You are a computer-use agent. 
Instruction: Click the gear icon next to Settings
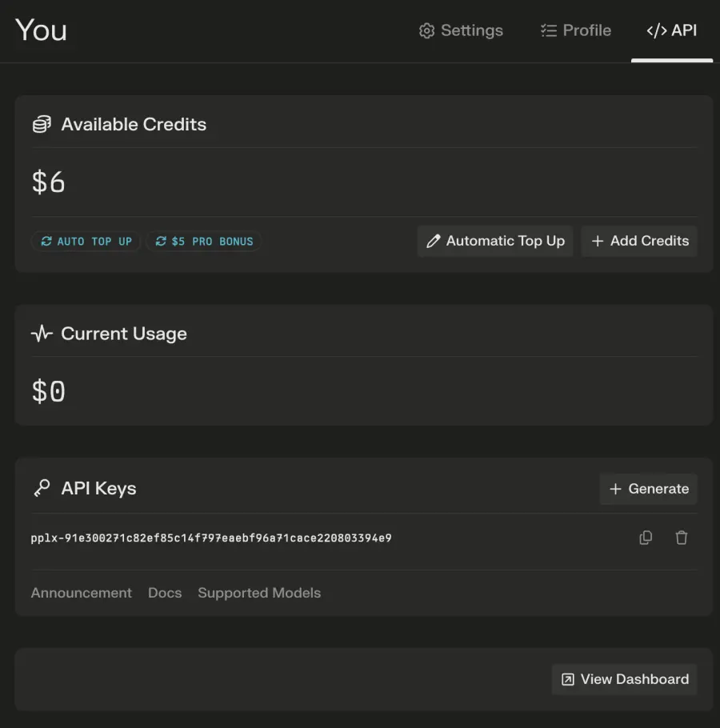pyautogui.click(x=426, y=30)
